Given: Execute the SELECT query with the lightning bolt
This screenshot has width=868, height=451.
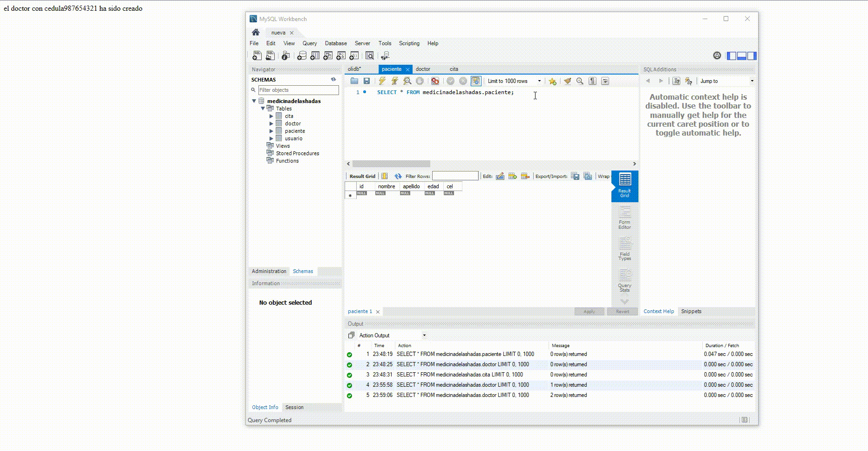Looking at the screenshot, I should coord(382,81).
